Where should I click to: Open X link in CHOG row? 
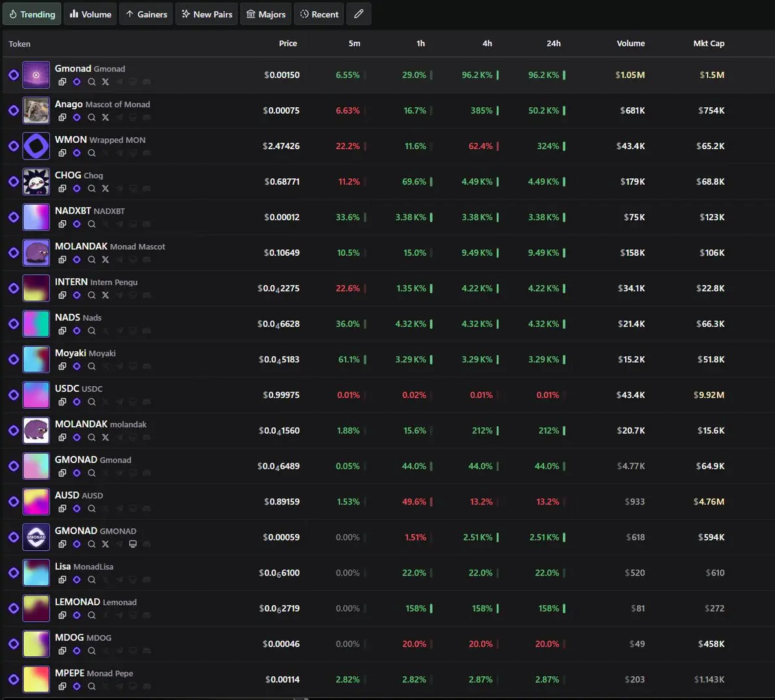point(105,189)
